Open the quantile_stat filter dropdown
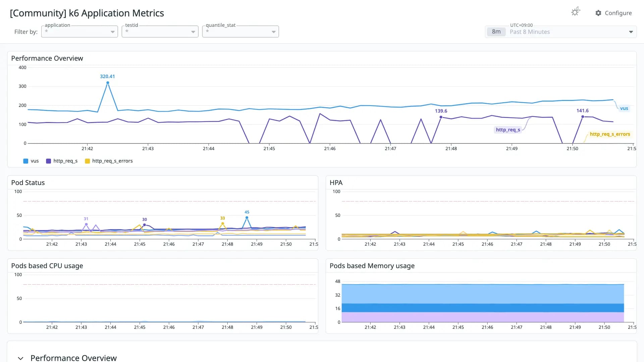Viewport: 644px width, 362px height. (x=240, y=32)
